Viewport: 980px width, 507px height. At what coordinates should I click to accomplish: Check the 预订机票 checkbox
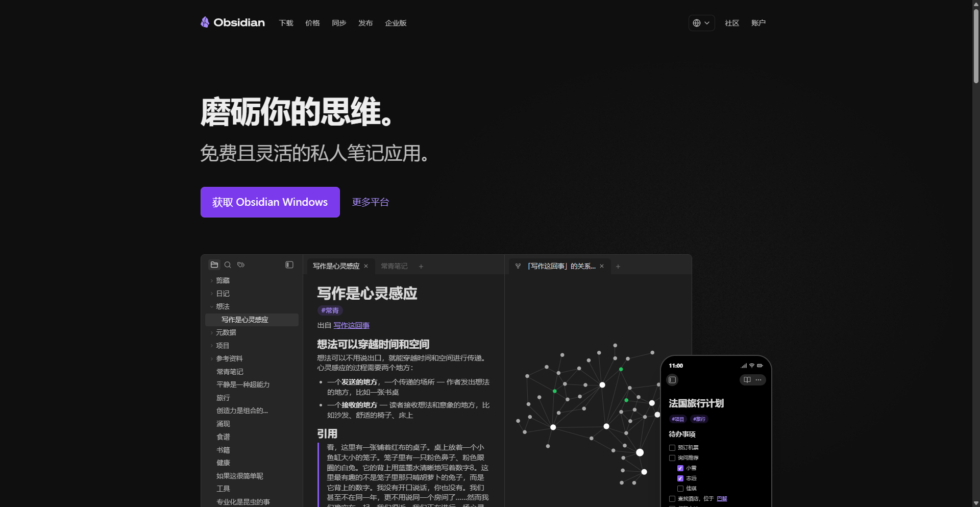tap(672, 448)
